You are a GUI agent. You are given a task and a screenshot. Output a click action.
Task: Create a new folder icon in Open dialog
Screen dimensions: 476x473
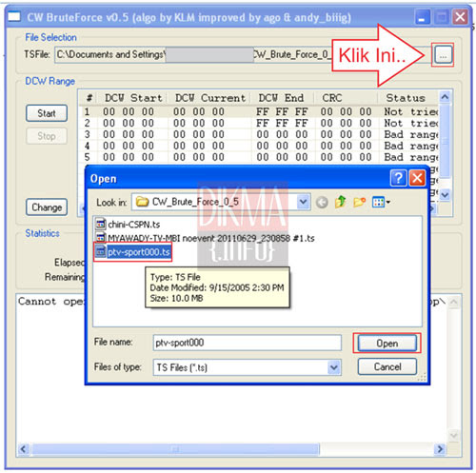(x=360, y=202)
